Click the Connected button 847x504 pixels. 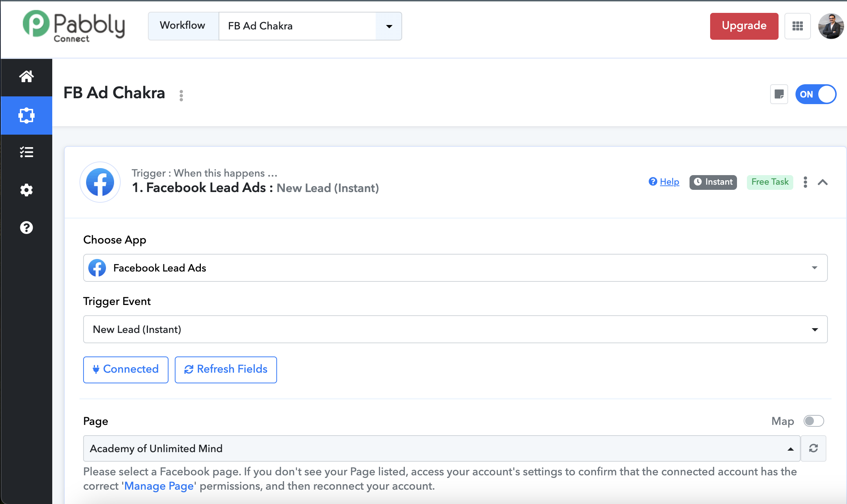click(126, 370)
